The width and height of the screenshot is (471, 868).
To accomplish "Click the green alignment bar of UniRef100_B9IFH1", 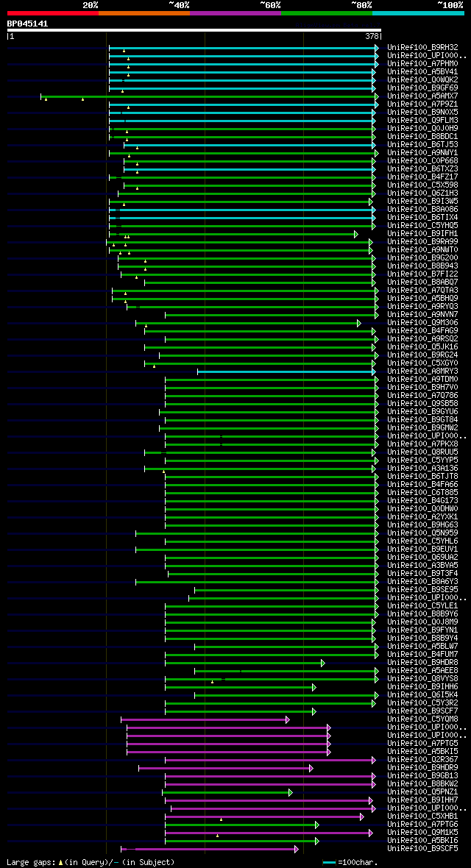I will click(x=234, y=234).
